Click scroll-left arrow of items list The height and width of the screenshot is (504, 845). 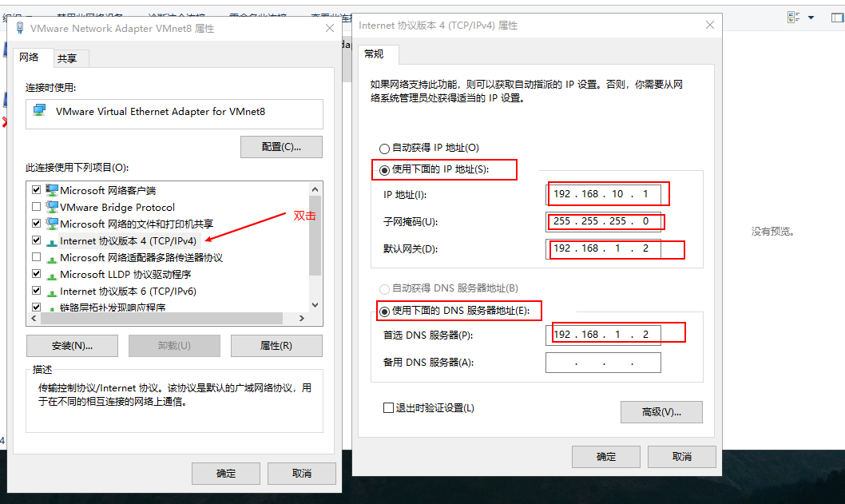[34, 319]
